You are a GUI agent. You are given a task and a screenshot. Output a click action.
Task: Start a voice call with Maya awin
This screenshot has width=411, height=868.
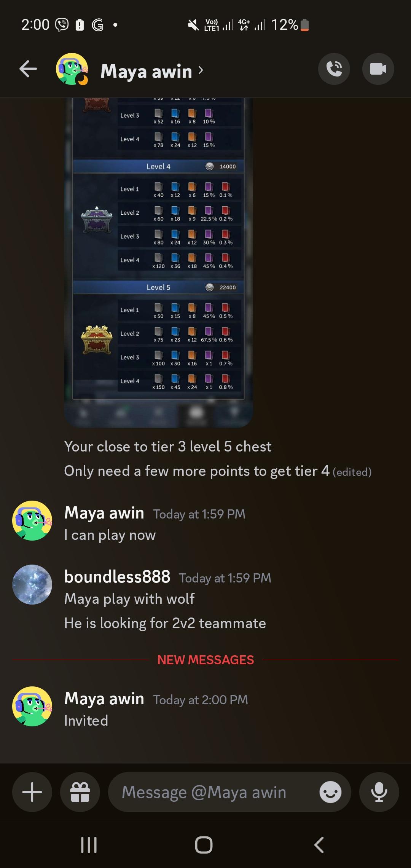[334, 69]
